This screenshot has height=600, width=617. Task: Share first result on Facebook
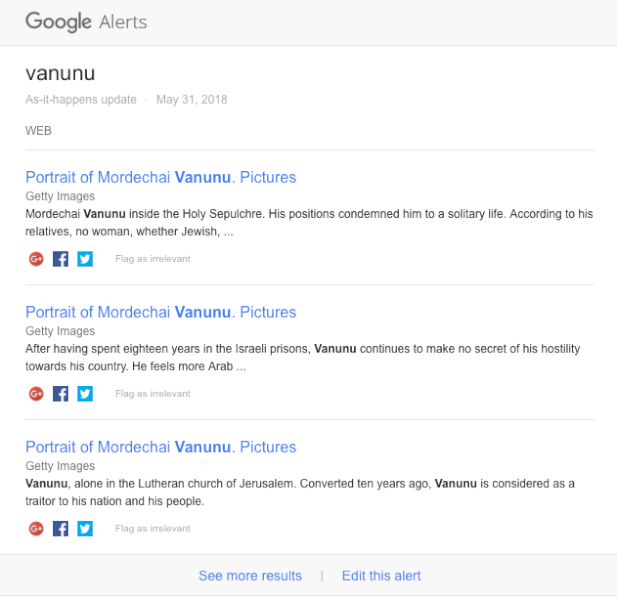pyautogui.click(x=60, y=259)
